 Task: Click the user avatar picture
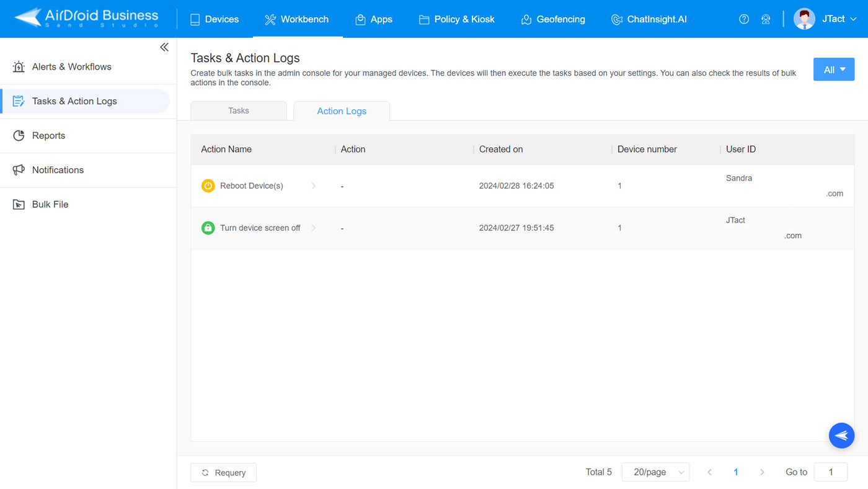[804, 19]
